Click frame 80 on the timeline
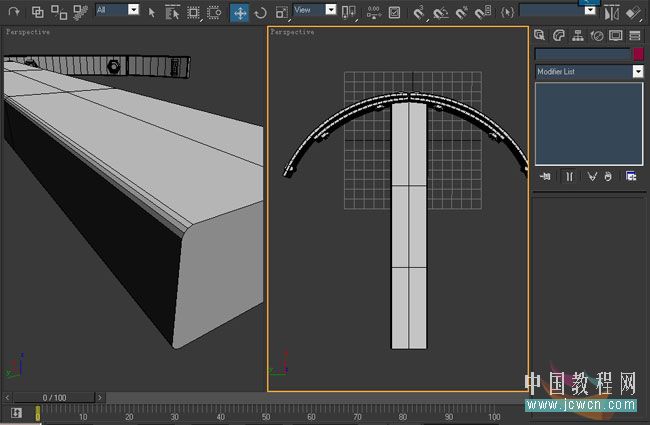The height and width of the screenshot is (425, 650). pyautogui.click(x=403, y=417)
